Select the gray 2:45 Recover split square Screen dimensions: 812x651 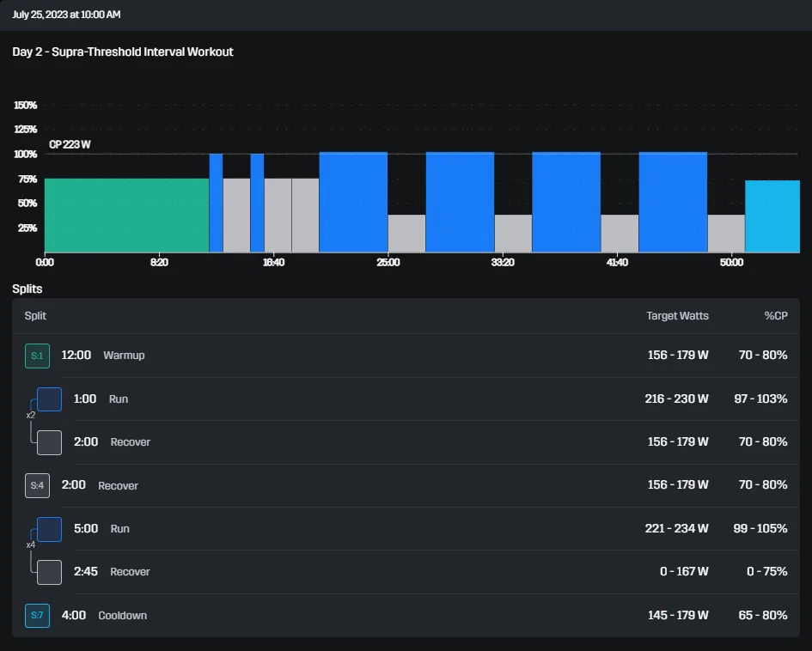(x=49, y=572)
